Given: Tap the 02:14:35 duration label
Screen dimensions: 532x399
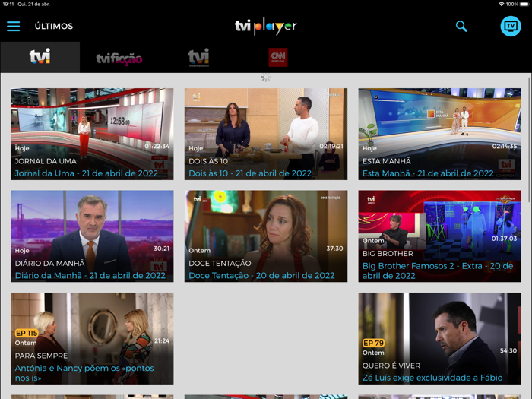Looking at the screenshot, I should tap(505, 146).
